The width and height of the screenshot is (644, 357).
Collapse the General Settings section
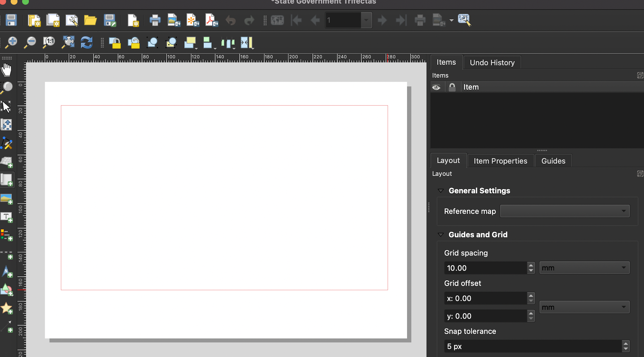point(441,191)
